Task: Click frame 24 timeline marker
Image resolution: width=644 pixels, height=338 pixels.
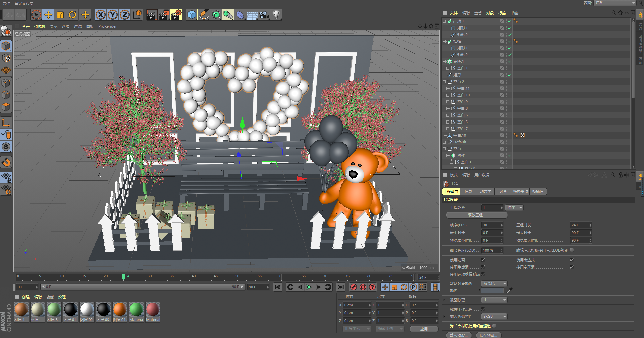Action: (x=124, y=276)
